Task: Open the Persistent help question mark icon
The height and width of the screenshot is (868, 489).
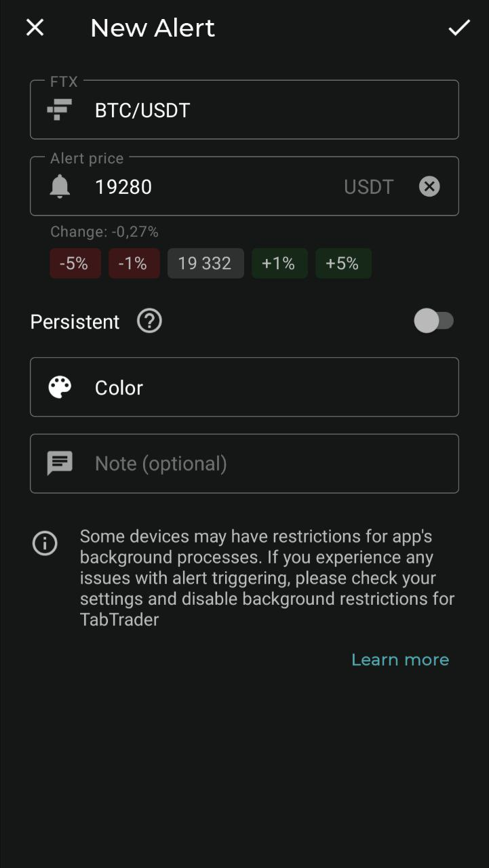Action: (x=149, y=321)
